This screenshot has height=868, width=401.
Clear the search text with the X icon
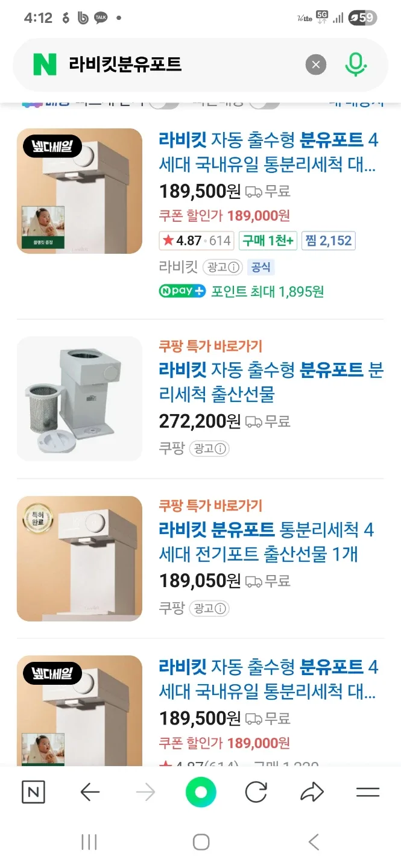315,64
